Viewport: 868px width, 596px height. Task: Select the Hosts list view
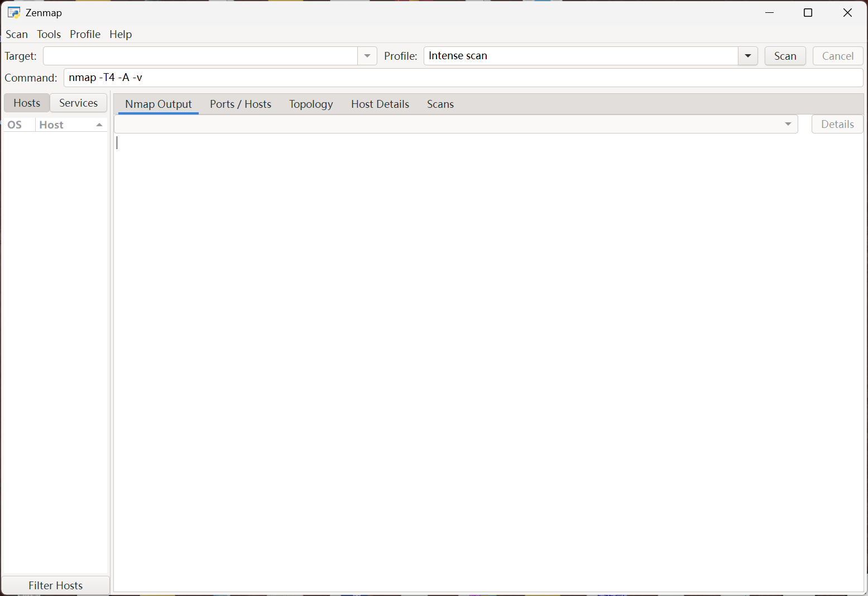(27, 103)
